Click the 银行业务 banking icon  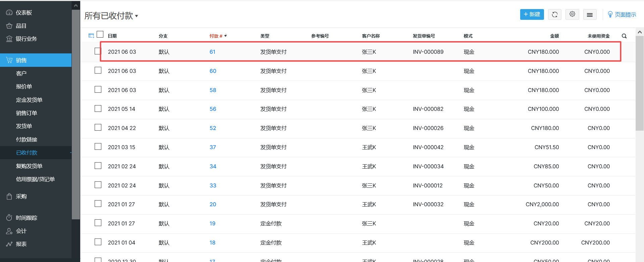[x=9, y=39]
